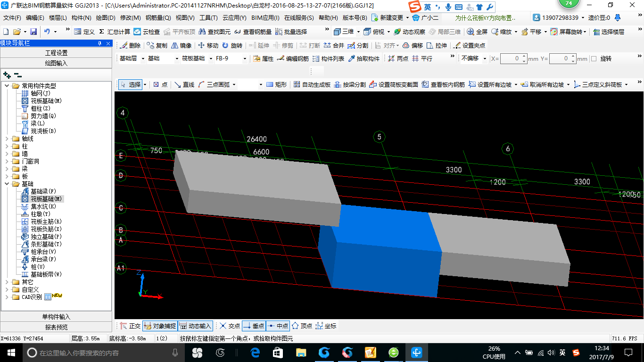Open the 钢筋量(Q) menu
The image size is (644, 362).
tap(158, 18)
